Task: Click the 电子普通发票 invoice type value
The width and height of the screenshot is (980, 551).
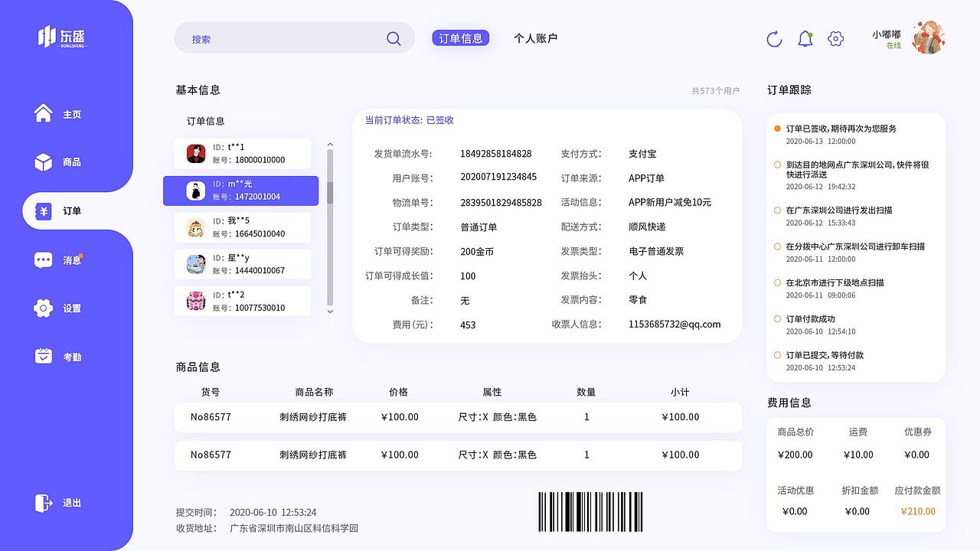Action: click(x=656, y=251)
